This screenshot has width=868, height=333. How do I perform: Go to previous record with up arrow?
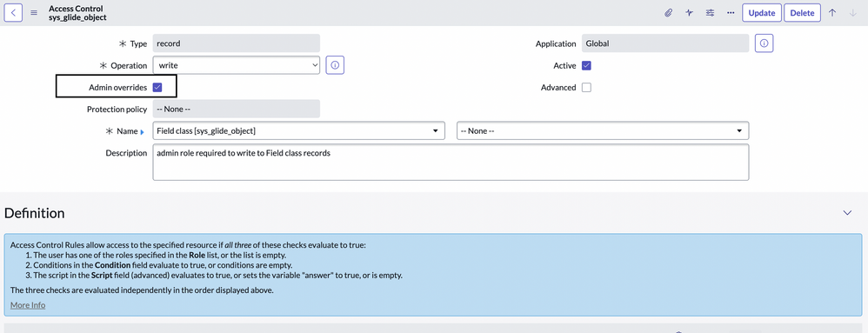point(832,13)
